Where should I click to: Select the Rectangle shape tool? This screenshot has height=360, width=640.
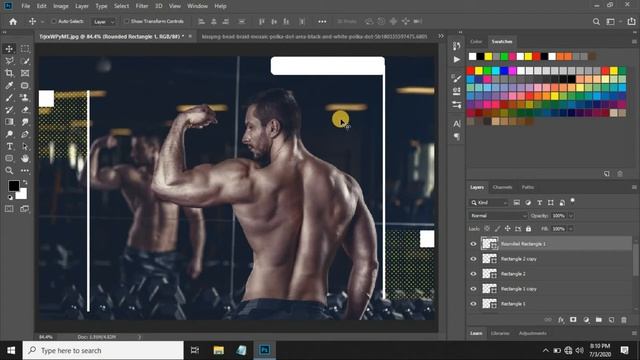[9, 158]
